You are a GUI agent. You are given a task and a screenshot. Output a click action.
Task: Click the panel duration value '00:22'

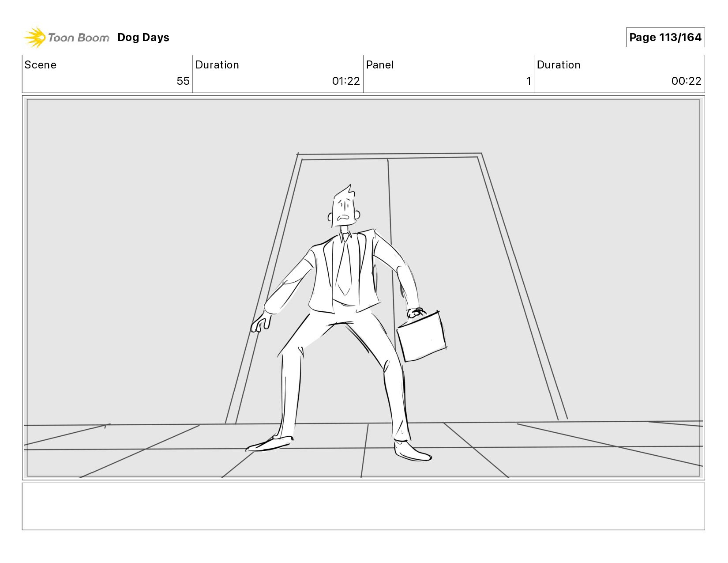point(687,81)
